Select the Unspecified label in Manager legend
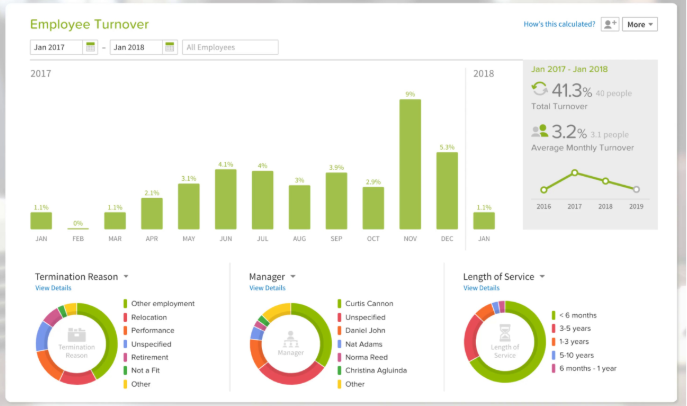The image size is (687, 406). point(365,317)
